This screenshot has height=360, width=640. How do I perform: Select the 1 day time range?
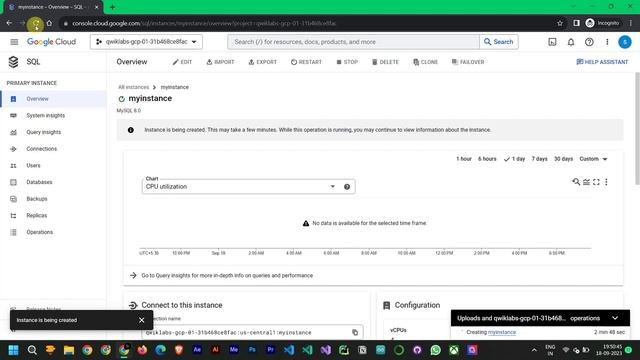coord(515,159)
